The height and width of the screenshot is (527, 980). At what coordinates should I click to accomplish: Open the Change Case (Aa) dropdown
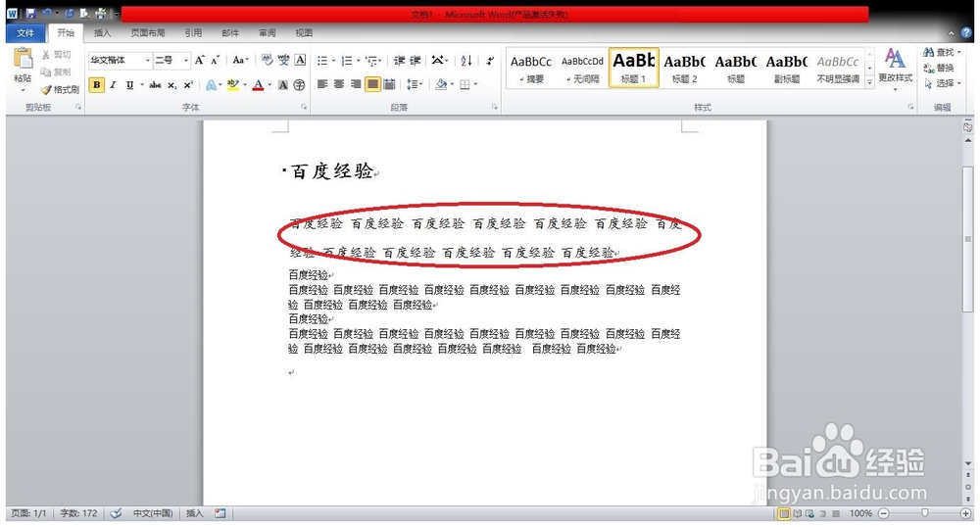pyautogui.click(x=240, y=60)
